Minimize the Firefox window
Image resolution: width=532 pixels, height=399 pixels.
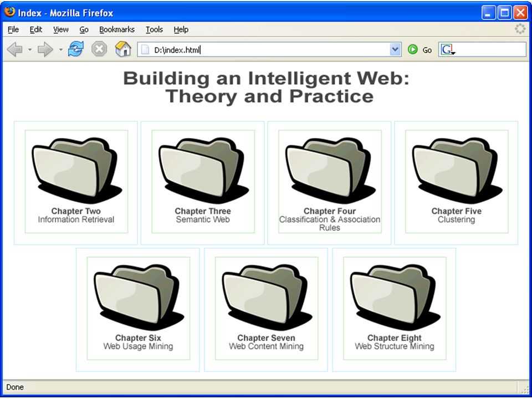pyautogui.click(x=489, y=13)
